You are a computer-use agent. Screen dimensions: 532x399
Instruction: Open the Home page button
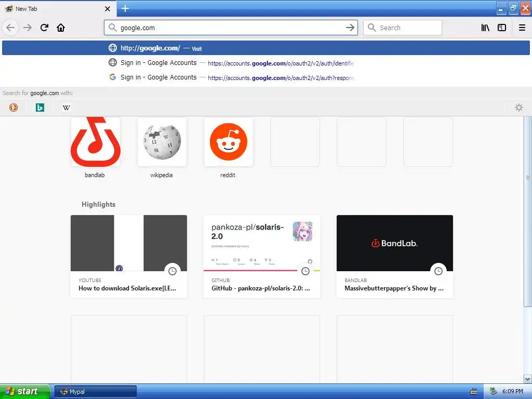point(61,28)
